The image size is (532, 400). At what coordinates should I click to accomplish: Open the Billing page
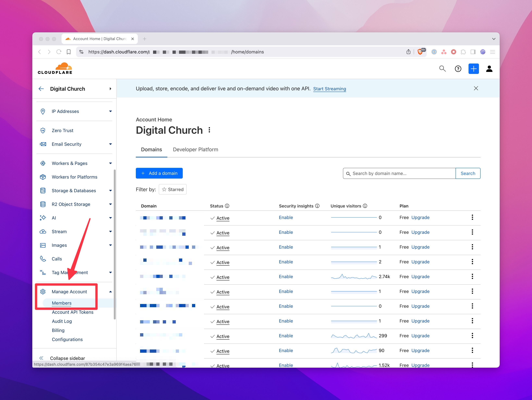(x=58, y=330)
